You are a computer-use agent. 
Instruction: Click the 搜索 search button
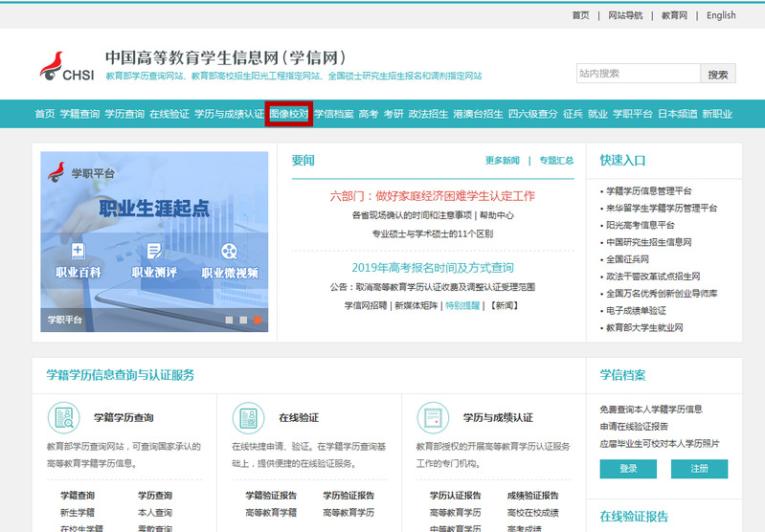[718, 74]
